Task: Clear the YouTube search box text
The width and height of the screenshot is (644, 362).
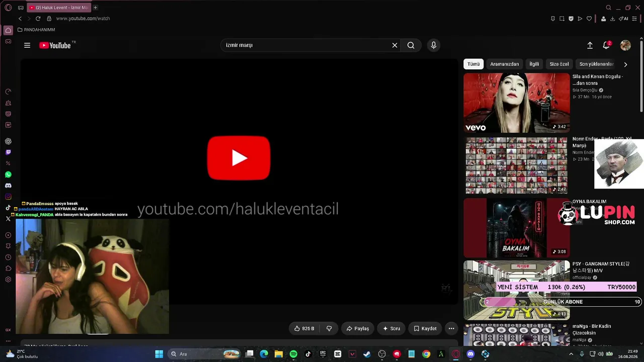Action: [x=395, y=45]
